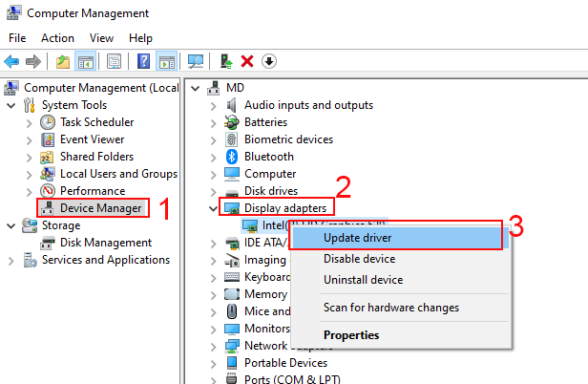Expand the Task Scheduler node
The height and width of the screenshot is (384, 588).
30,122
